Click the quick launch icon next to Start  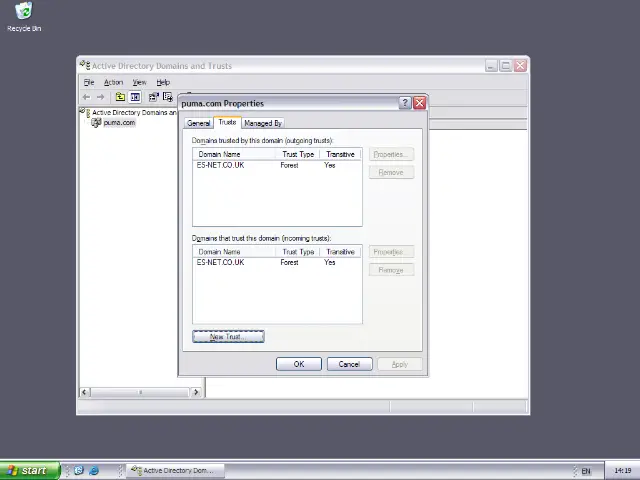(79, 471)
